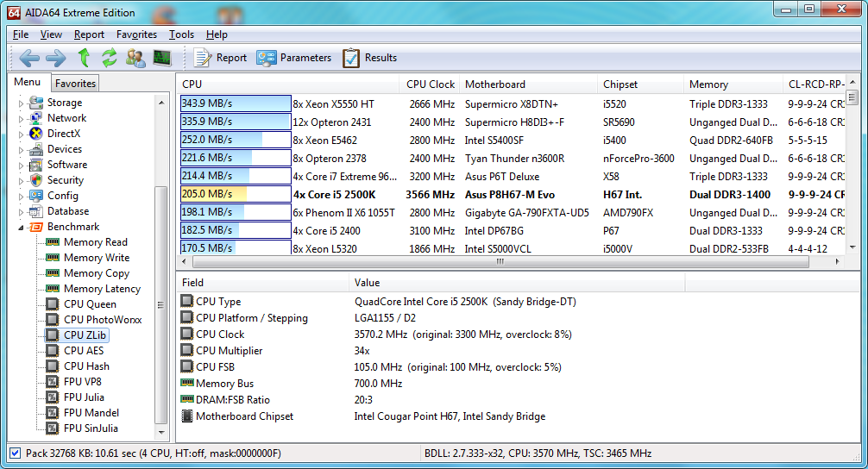Click the Value column header
Image resolution: width=868 pixels, height=469 pixels.
[517, 283]
